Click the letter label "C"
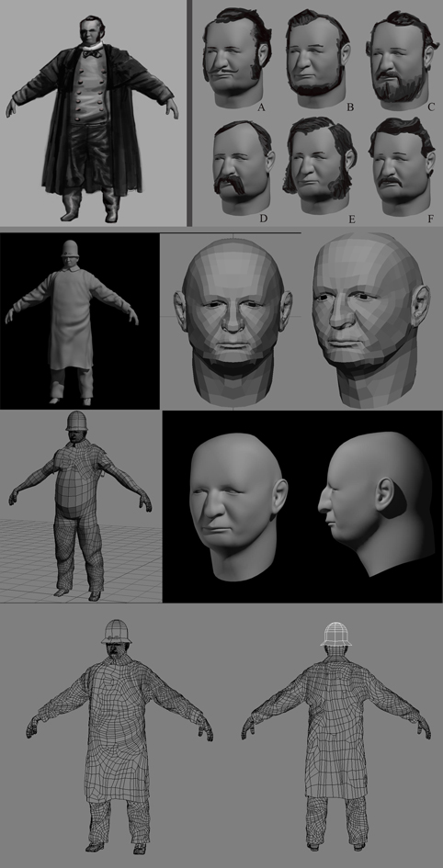443x868 pixels. [x=431, y=107]
